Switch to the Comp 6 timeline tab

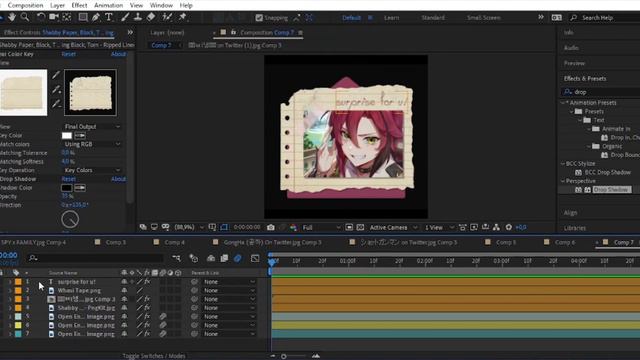pyautogui.click(x=564, y=242)
